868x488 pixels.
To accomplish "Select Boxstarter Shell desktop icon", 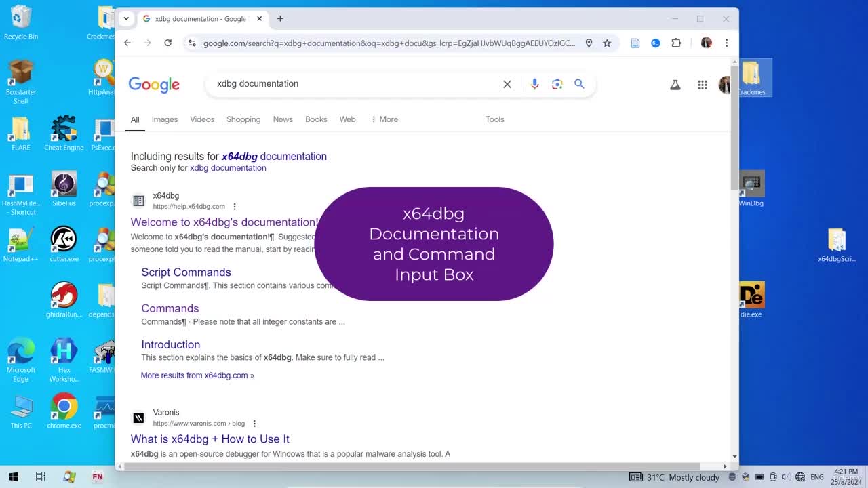I will [x=21, y=82].
